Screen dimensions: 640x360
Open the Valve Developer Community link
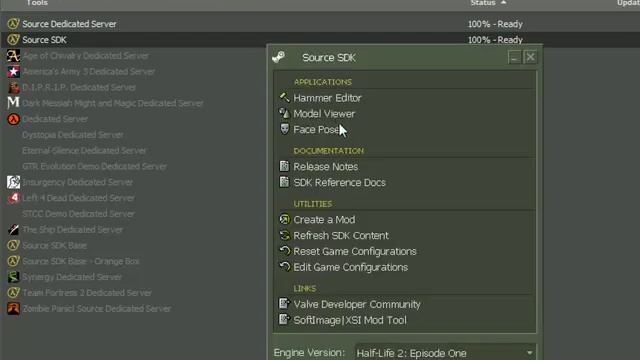357,304
